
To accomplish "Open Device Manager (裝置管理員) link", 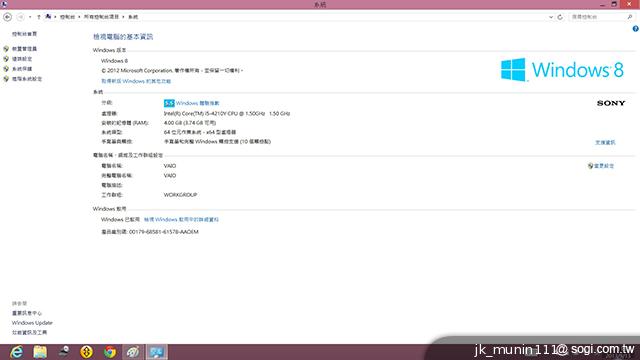I will [x=24, y=49].
